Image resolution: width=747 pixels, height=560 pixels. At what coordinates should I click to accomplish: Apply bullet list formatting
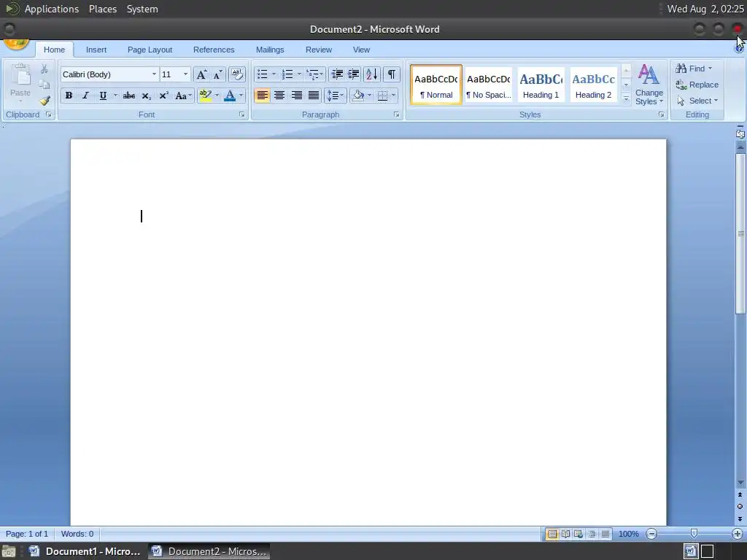pyautogui.click(x=262, y=74)
